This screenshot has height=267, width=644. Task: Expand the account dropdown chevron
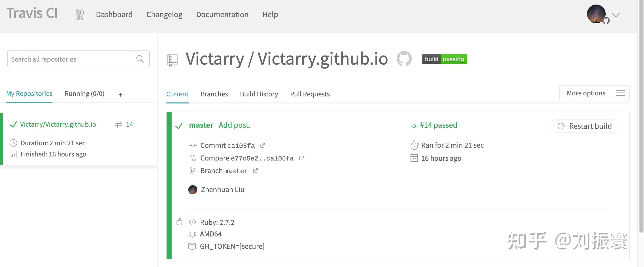(x=616, y=15)
